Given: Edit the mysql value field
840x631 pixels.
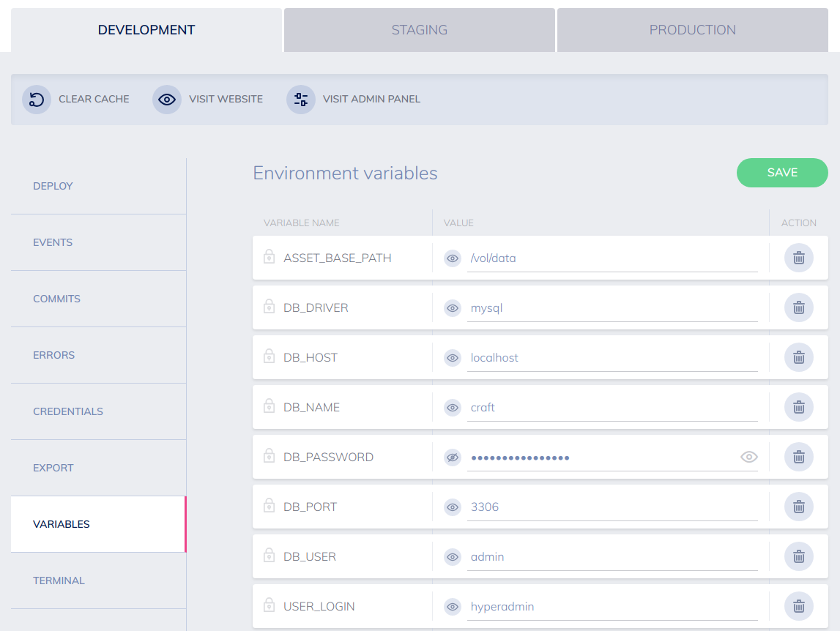Looking at the screenshot, I should tap(612, 308).
